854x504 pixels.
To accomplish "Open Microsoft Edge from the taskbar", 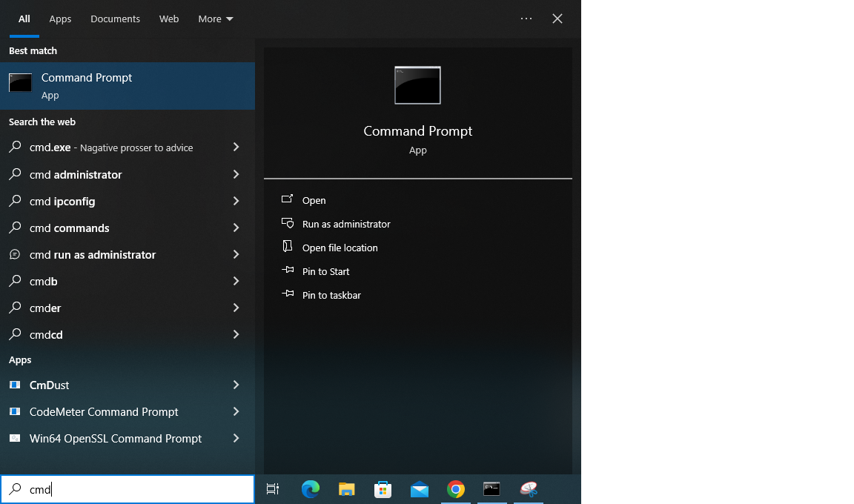I will tap(310, 489).
